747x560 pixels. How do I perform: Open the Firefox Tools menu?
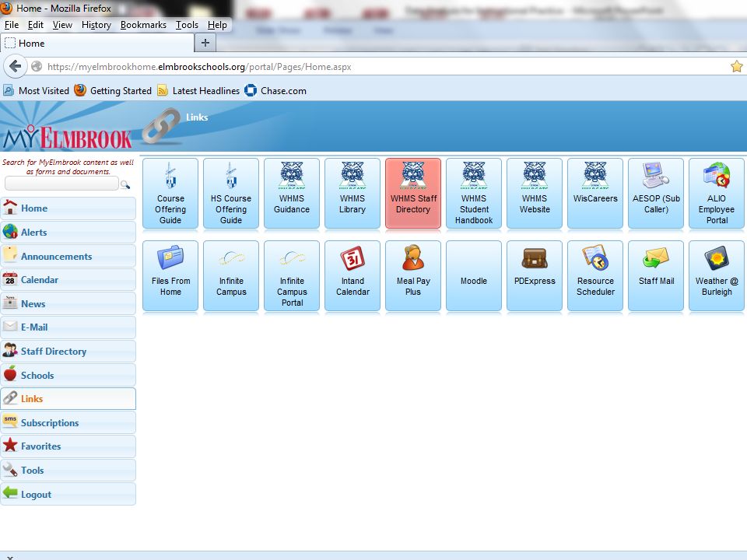[187, 25]
